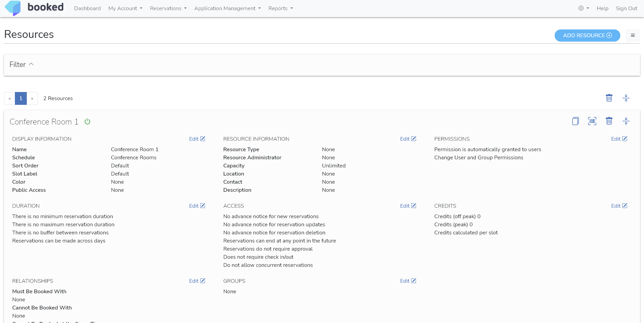
Task: Toggle Conference Room 1 power status icon
Action: [87, 121]
